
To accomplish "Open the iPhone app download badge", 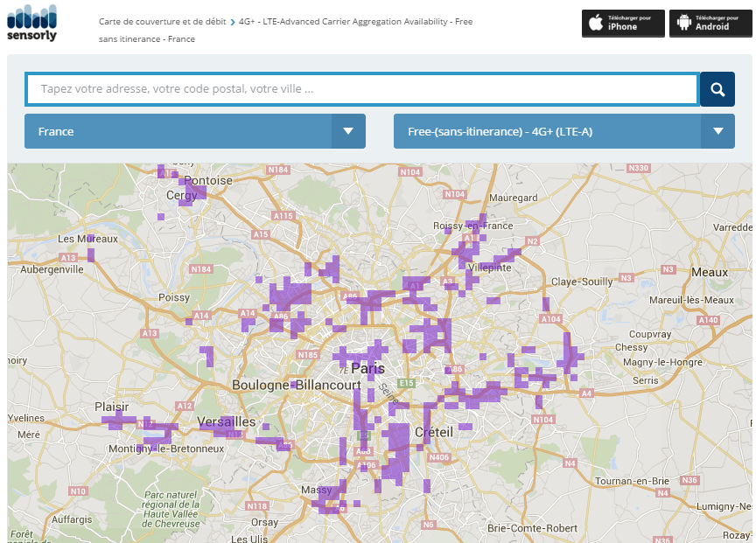I will pyautogui.click(x=623, y=24).
